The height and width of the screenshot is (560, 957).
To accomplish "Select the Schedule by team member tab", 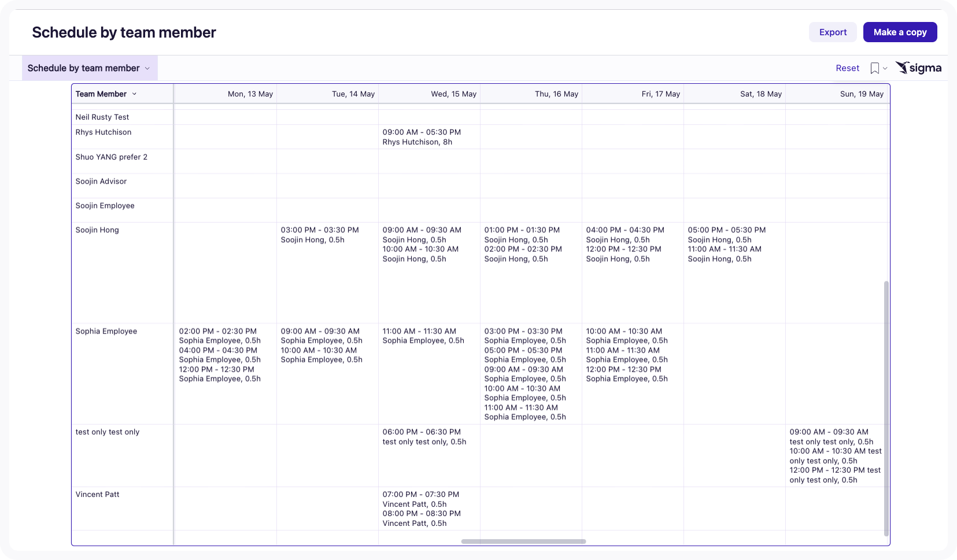I will (x=83, y=68).
